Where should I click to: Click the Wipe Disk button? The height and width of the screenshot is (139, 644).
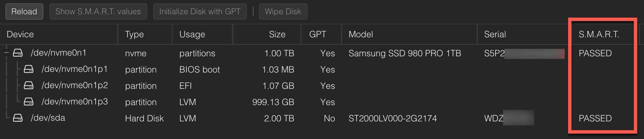[283, 12]
